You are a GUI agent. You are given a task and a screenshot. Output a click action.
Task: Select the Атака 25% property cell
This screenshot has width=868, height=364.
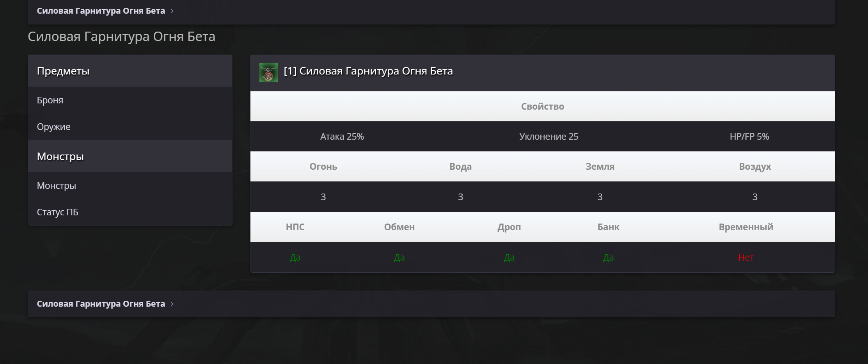(x=342, y=137)
